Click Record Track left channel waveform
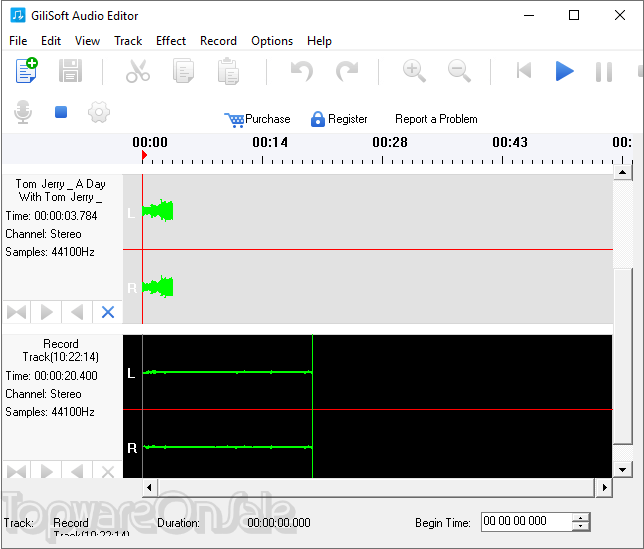Image resolution: width=644 pixels, height=549 pixels. click(x=228, y=372)
